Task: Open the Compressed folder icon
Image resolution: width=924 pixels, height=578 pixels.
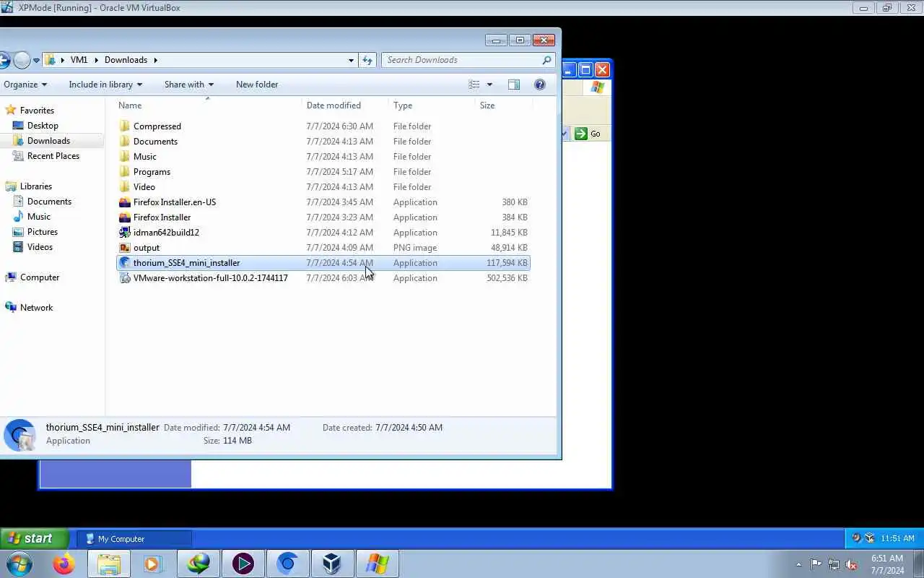Action: point(125,126)
